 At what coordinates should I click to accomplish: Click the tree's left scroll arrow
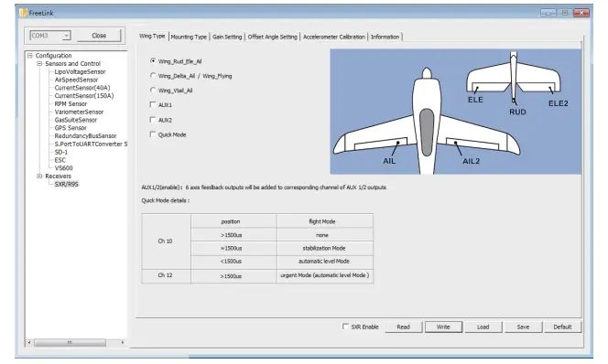point(29,342)
